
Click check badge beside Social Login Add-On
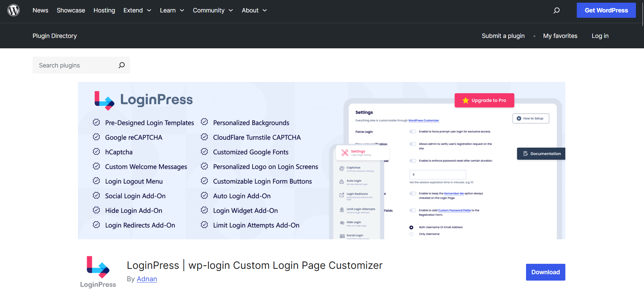(x=96, y=195)
